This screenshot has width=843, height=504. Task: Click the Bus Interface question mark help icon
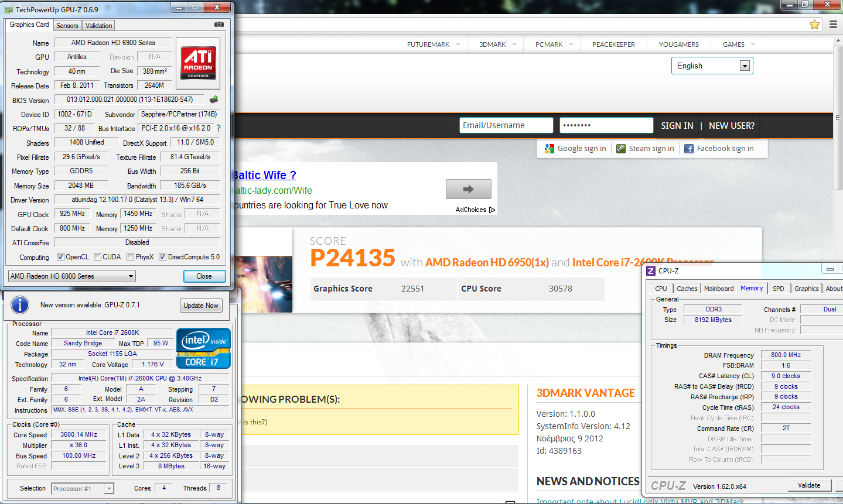point(219,128)
